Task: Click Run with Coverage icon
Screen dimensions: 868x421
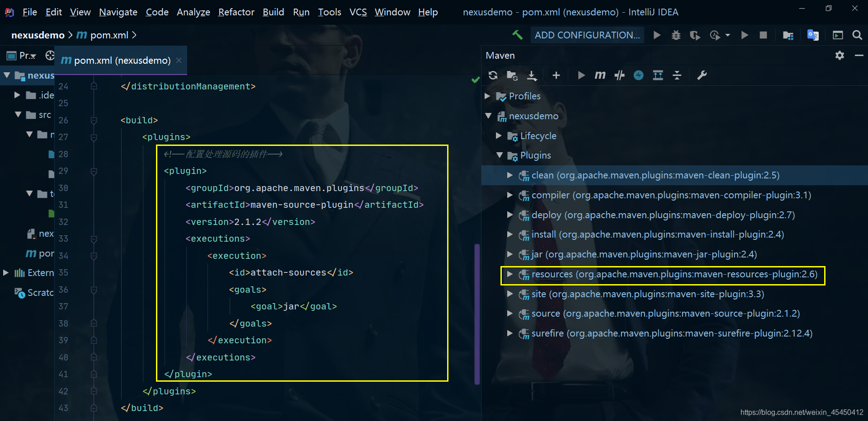Action: point(695,35)
